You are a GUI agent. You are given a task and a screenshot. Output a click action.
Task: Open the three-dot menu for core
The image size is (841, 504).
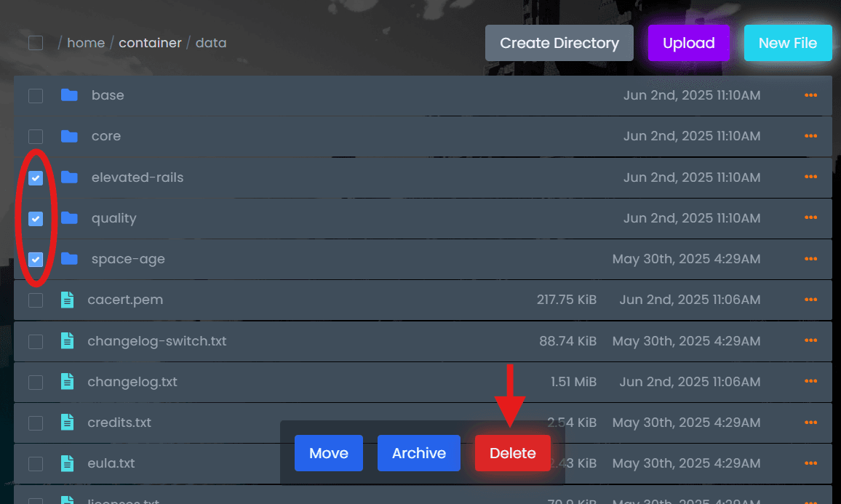pyautogui.click(x=810, y=136)
